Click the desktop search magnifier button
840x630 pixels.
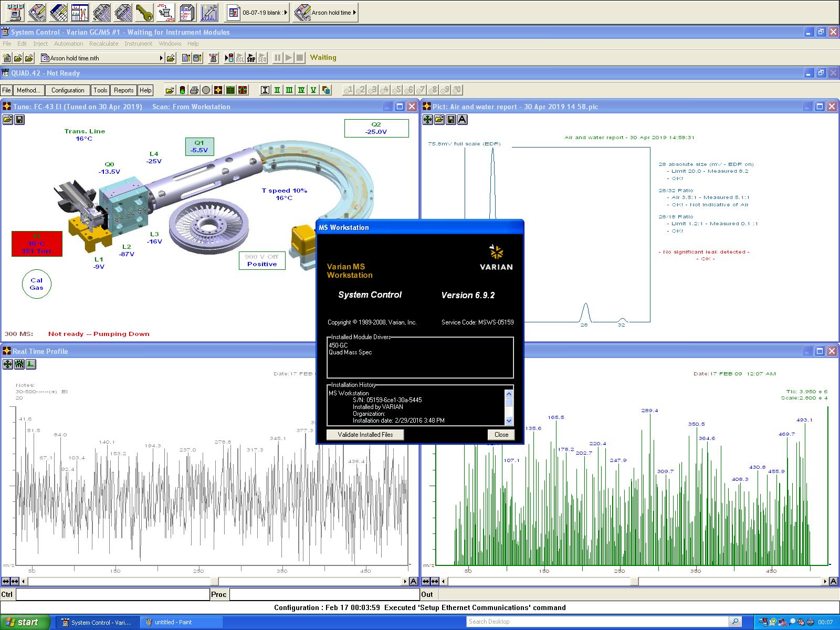736,622
